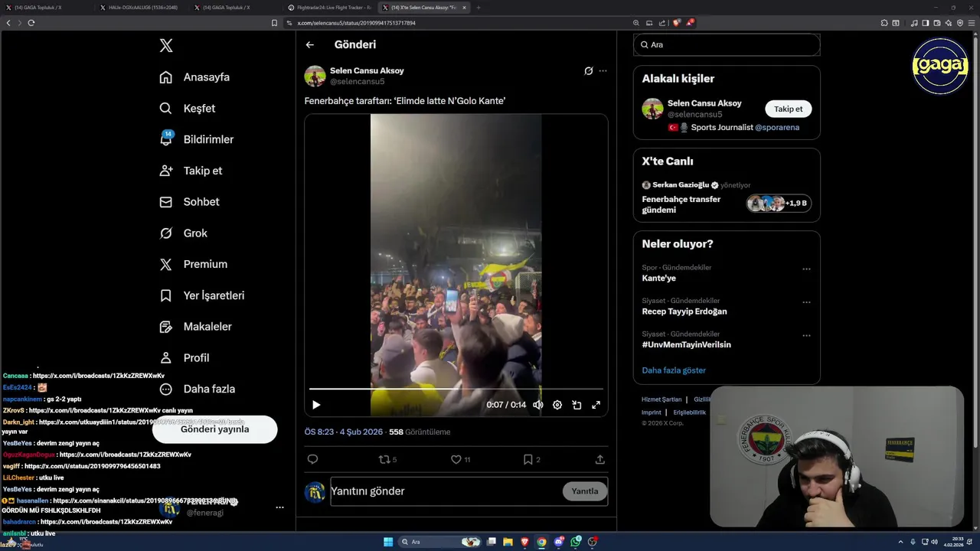
Task: Open Yer İşaretleri bookmarks
Action: (201, 295)
